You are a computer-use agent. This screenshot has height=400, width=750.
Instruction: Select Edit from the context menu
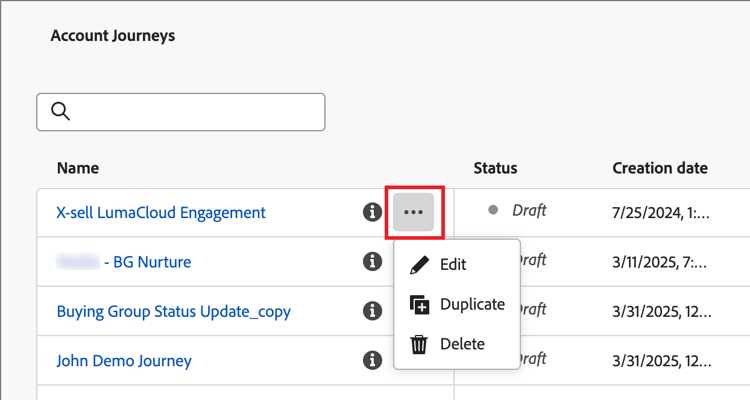[x=453, y=265]
